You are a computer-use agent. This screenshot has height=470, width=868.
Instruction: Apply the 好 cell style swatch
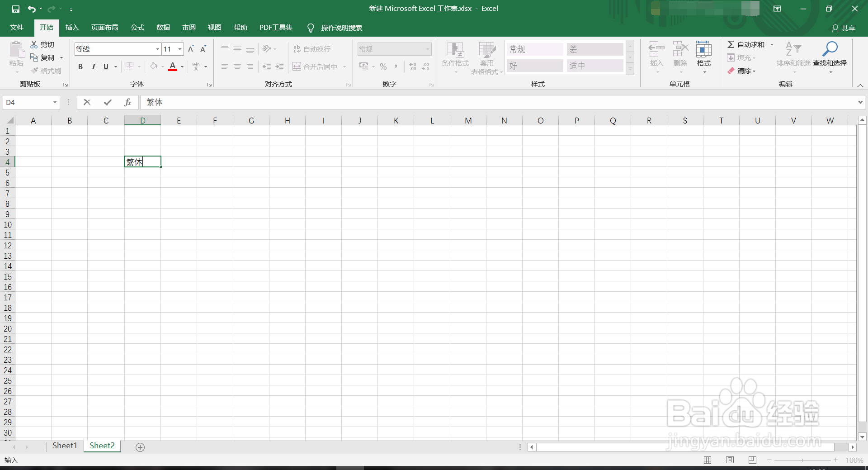click(x=534, y=66)
